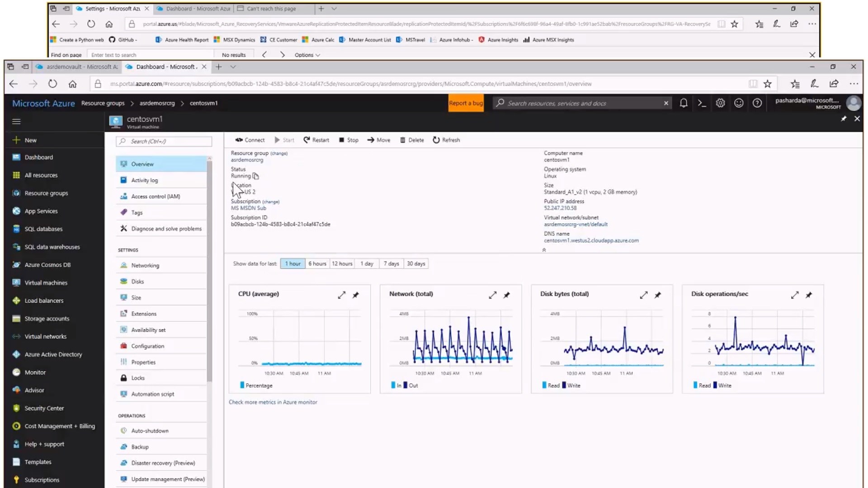868x488 pixels.
Task: Click Check more metrics in Azure monitor
Action: click(273, 402)
